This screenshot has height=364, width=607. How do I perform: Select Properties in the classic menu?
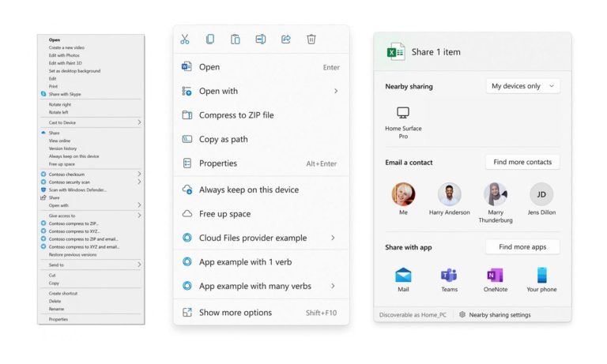[58, 319]
